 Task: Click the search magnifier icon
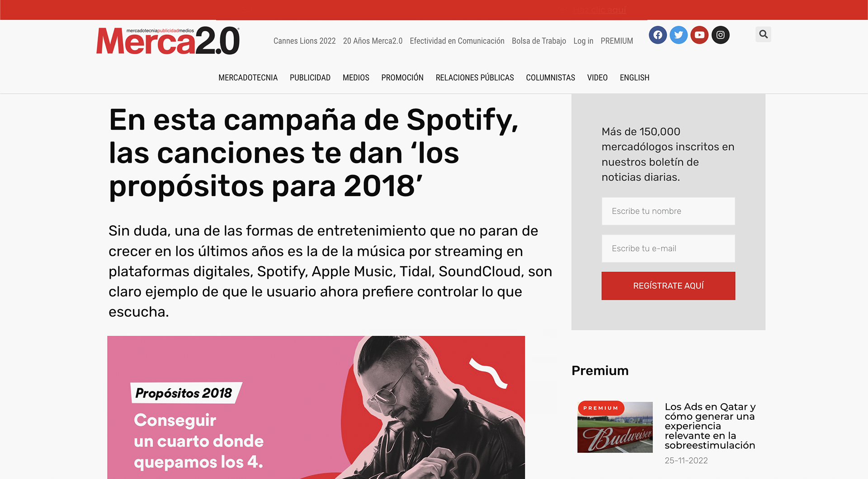763,34
